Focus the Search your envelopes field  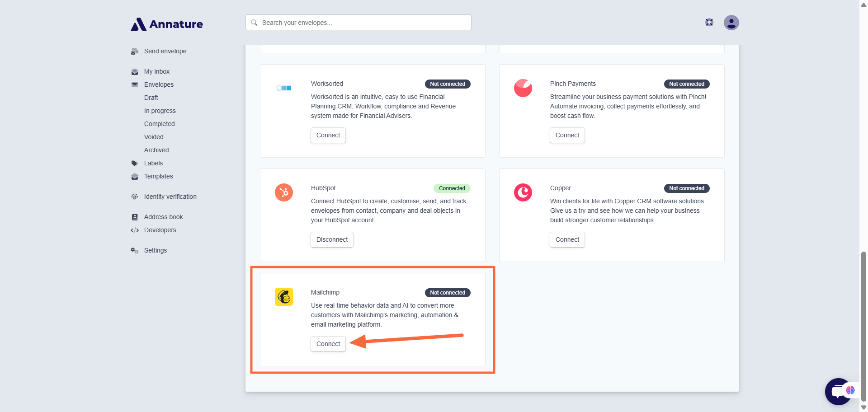click(x=359, y=23)
